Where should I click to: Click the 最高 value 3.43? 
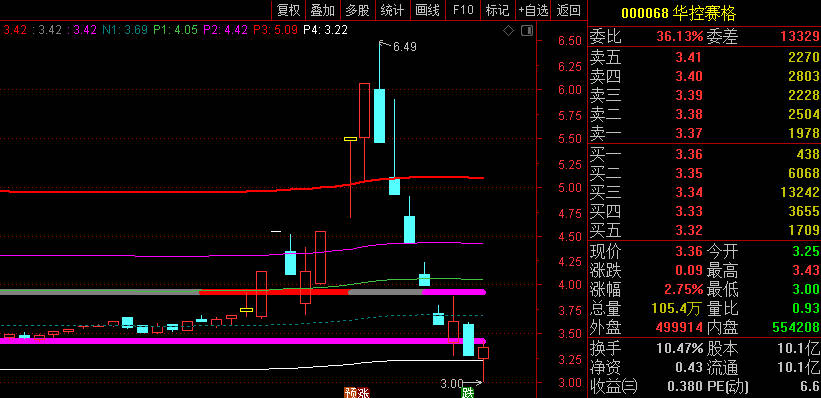(805, 270)
